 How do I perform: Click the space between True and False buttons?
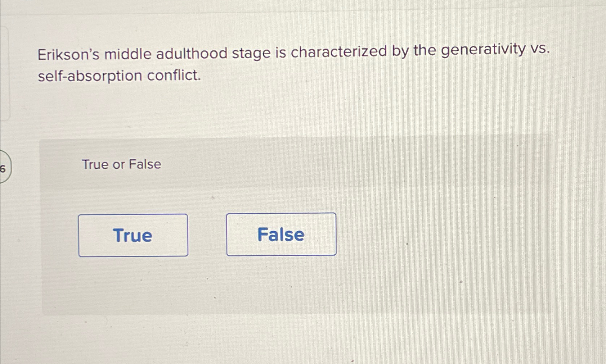coord(207,235)
